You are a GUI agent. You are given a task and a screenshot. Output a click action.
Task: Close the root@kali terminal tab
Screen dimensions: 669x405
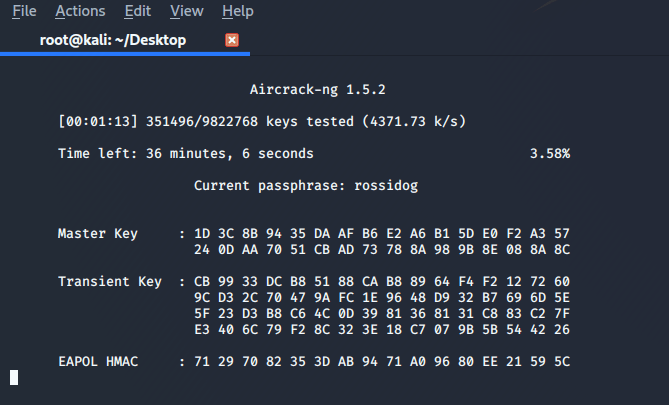[233, 40]
